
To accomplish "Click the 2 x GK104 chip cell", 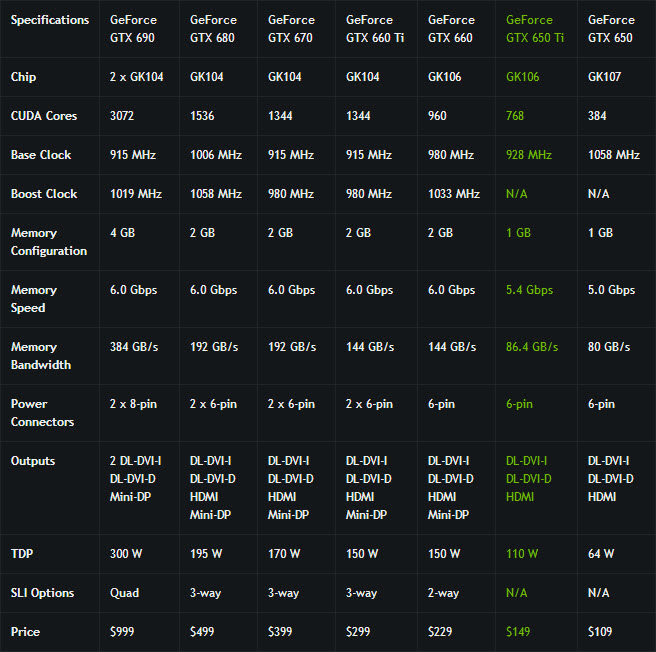I will click(x=136, y=77).
